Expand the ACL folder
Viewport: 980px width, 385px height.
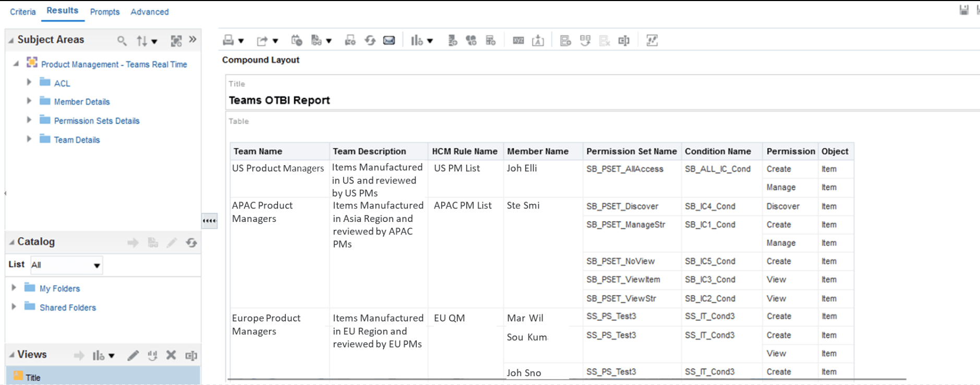click(29, 82)
